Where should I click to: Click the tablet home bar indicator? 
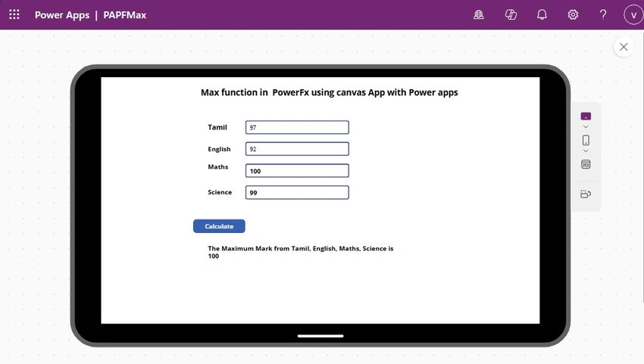(320, 336)
